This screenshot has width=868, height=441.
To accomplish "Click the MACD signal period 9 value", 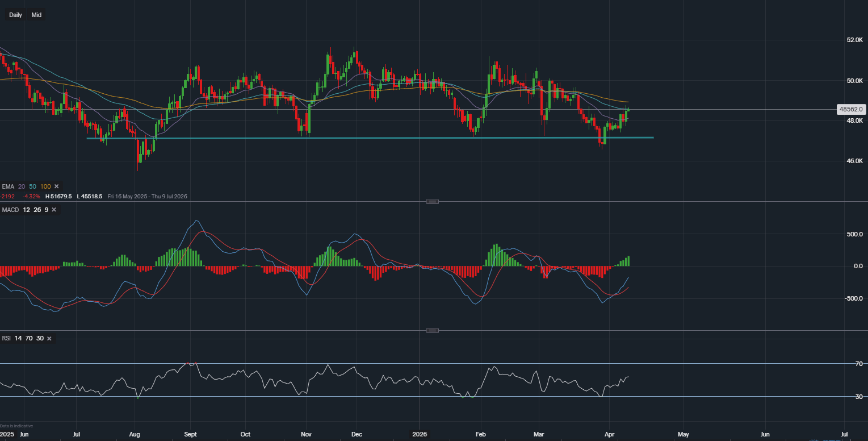I will (x=46, y=210).
